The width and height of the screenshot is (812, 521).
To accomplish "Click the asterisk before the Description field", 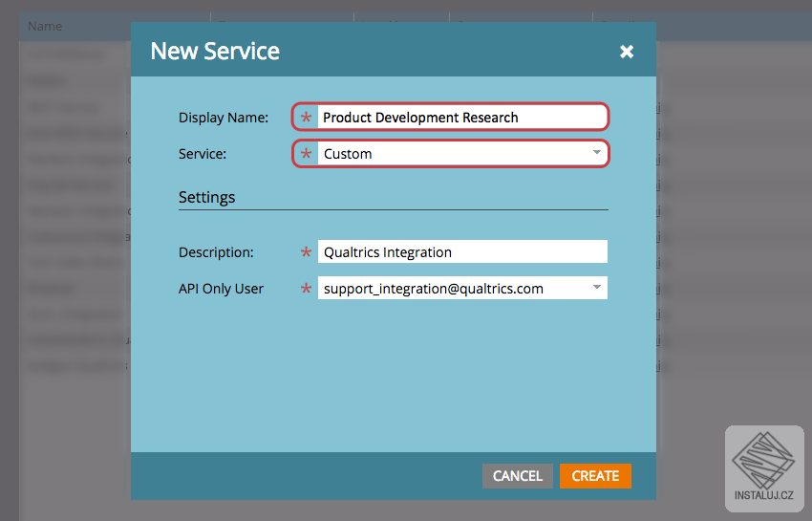I will click(x=306, y=252).
